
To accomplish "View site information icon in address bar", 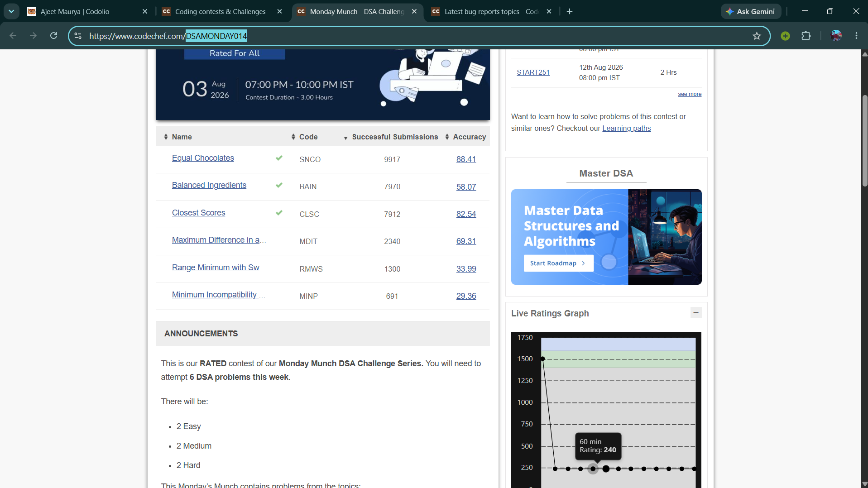I will coord(78,36).
